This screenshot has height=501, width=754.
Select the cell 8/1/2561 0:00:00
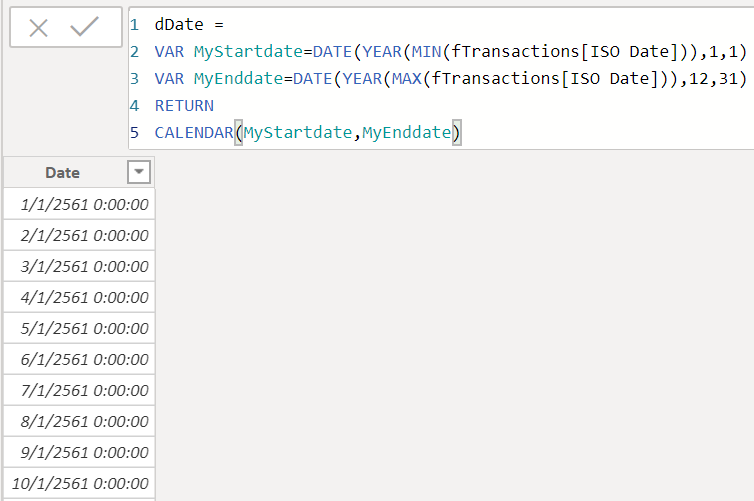(x=79, y=422)
